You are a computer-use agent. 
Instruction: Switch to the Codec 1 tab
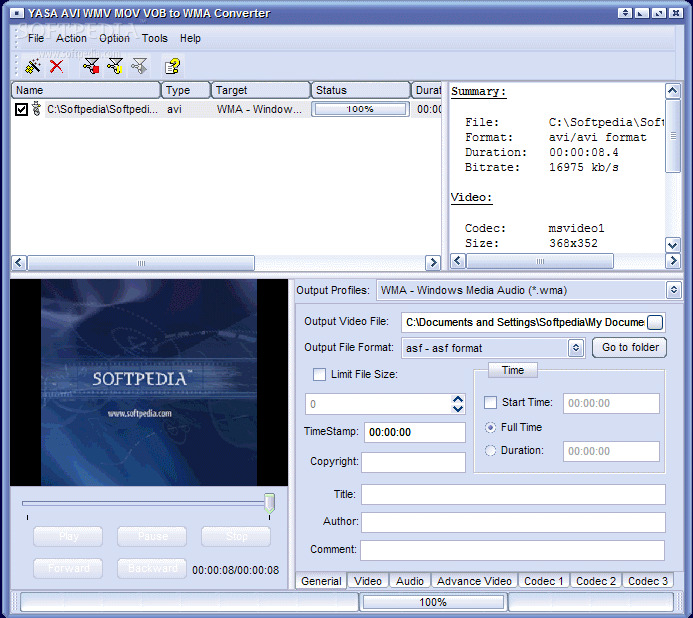544,581
